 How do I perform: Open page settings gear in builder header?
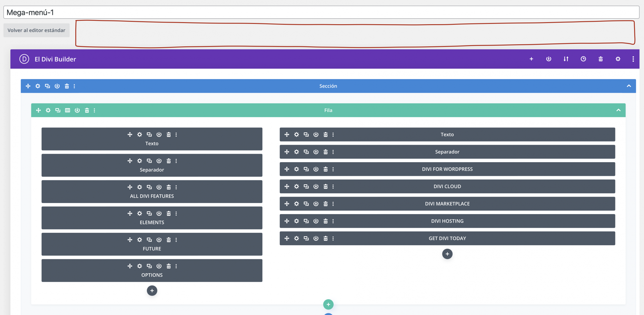pyautogui.click(x=618, y=59)
